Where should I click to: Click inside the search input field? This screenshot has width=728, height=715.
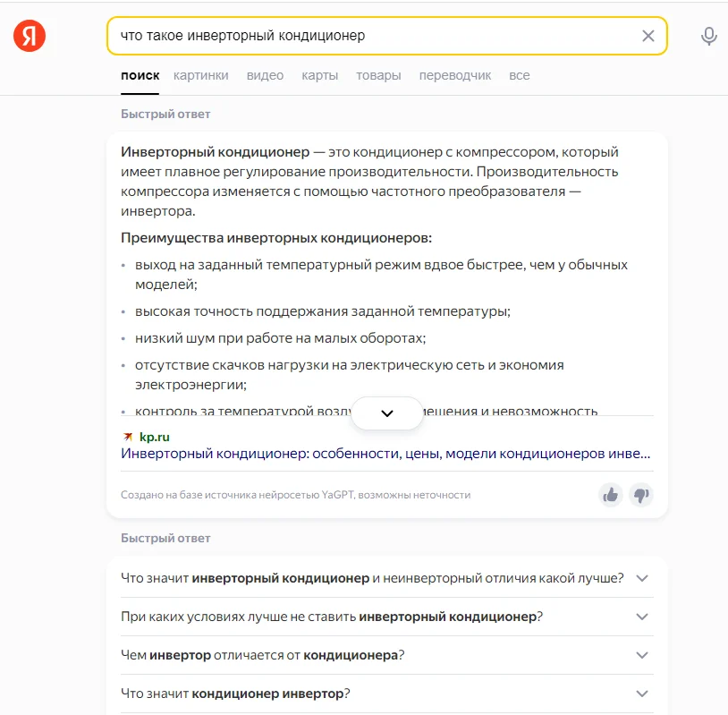click(x=358, y=36)
